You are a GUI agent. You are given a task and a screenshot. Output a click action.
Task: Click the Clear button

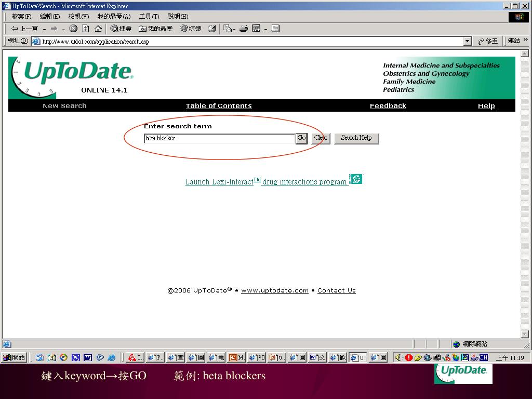pos(321,138)
